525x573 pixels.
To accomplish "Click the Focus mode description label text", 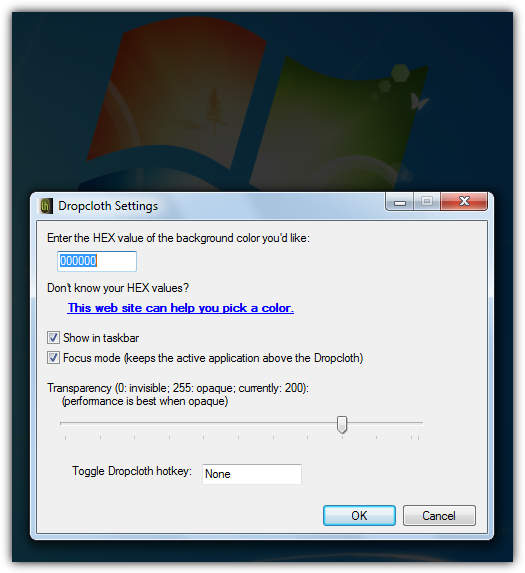I will 213,358.
